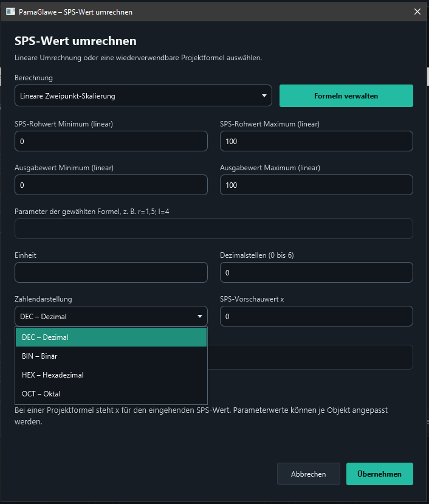Choose DEC – Dezimal from the list

[x=111, y=337]
